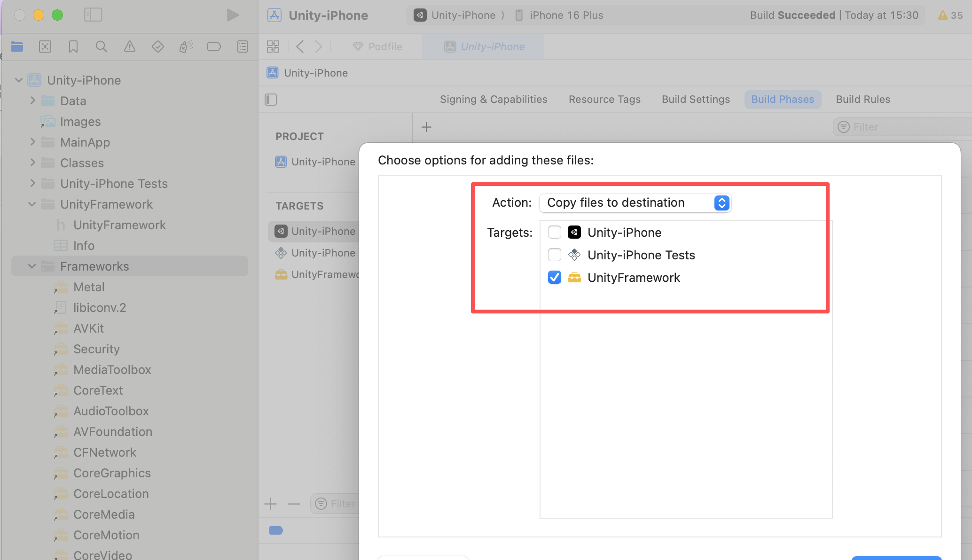Click the Run play button

pyautogui.click(x=233, y=15)
